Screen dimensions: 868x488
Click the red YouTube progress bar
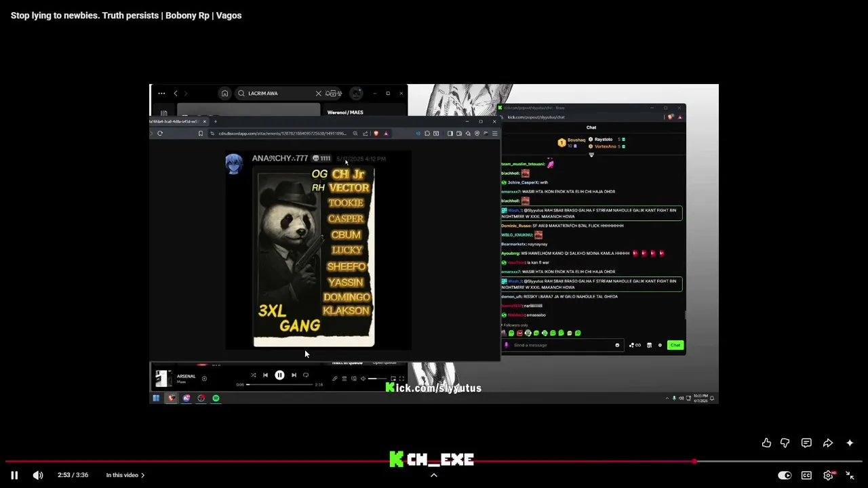(434, 462)
